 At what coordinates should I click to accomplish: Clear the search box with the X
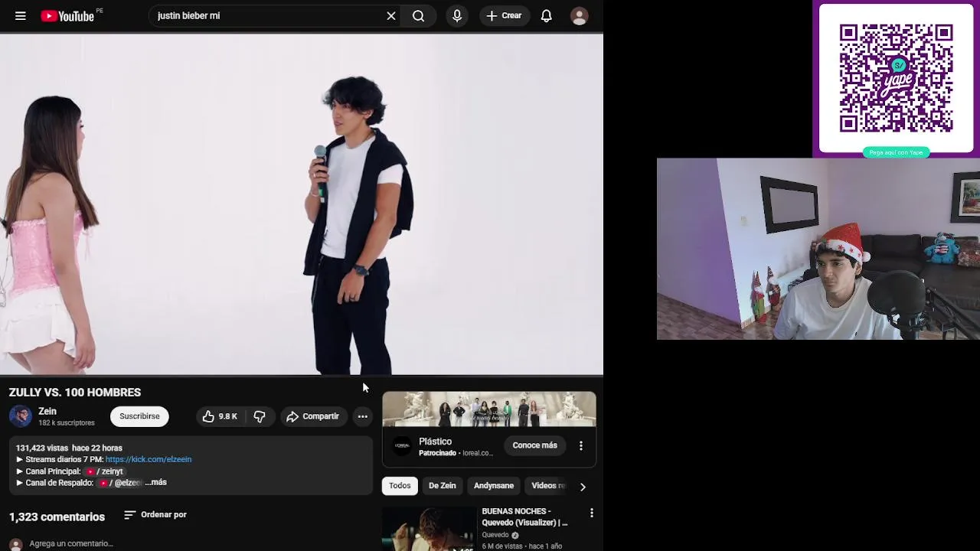(391, 15)
